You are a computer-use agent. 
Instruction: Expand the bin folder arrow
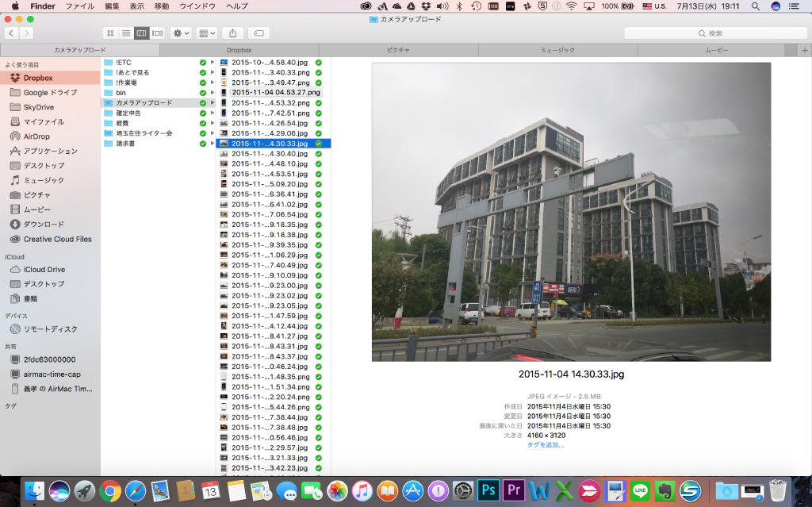tap(212, 93)
